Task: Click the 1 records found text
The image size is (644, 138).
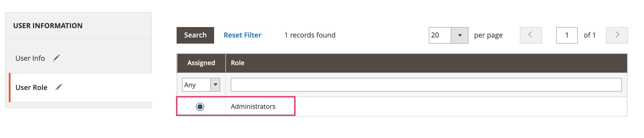Action: (x=310, y=35)
